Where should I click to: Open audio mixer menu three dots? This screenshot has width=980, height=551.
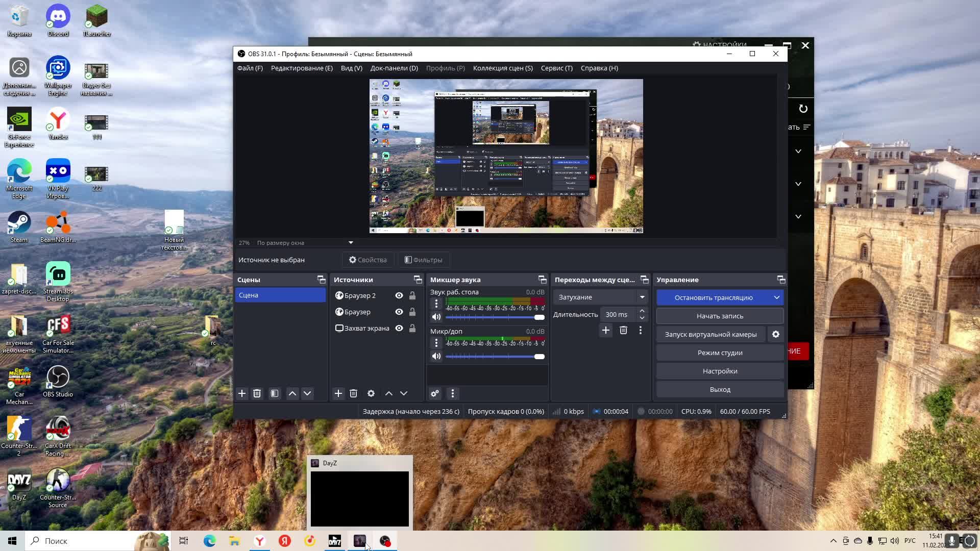(x=453, y=393)
